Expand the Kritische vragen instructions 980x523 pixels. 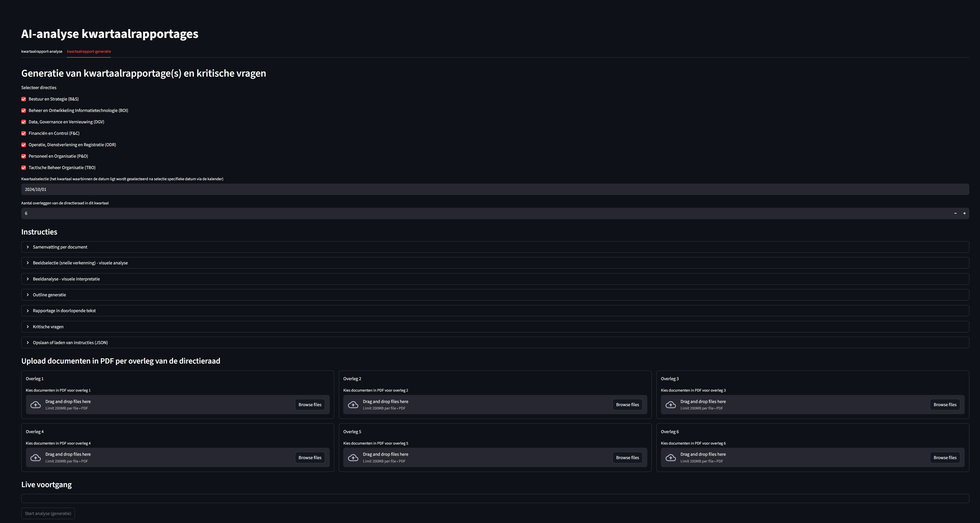point(48,327)
